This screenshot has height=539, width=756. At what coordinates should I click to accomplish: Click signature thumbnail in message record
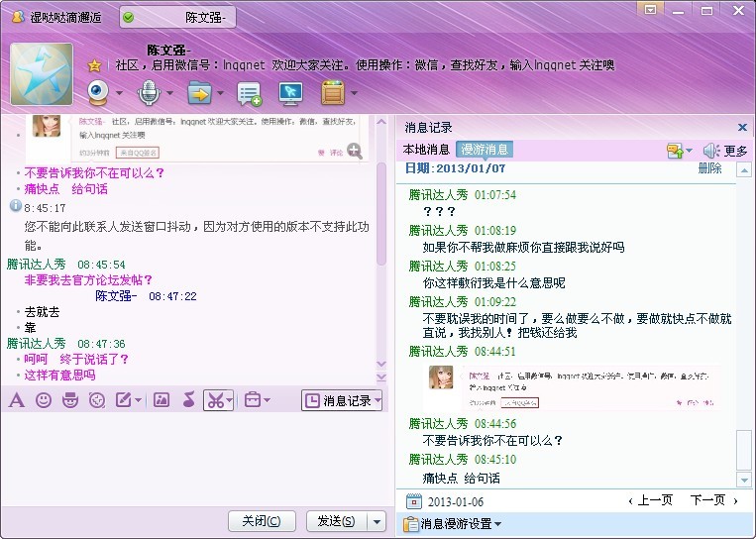point(572,388)
